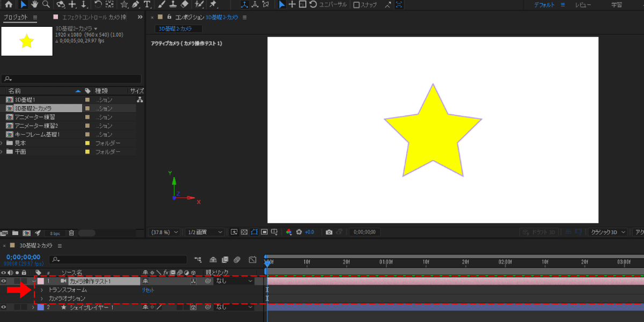The height and width of the screenshot is (322, 644).
Task: Select the Pen tool
Action: [136, 5]
